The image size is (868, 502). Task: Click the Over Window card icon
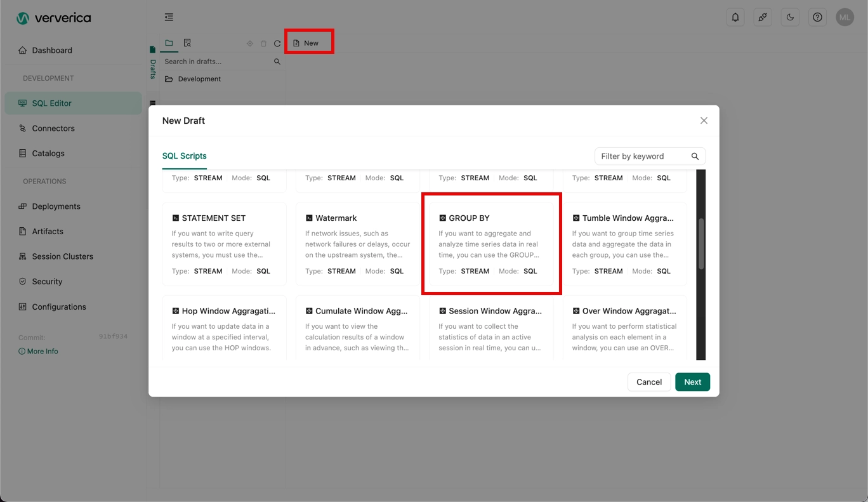coord(576,311)
